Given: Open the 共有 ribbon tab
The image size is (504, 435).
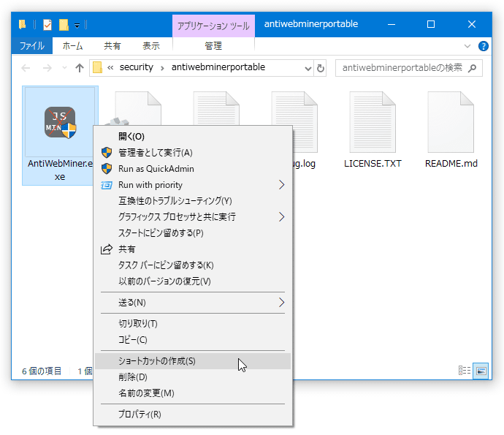Looking at the screenshot, I should (112, 45).
